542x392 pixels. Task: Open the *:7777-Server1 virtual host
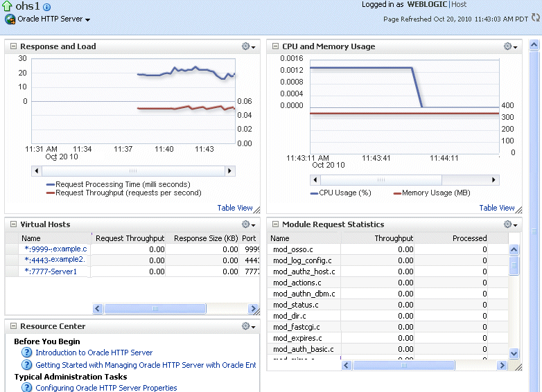(x=51, y=271)
